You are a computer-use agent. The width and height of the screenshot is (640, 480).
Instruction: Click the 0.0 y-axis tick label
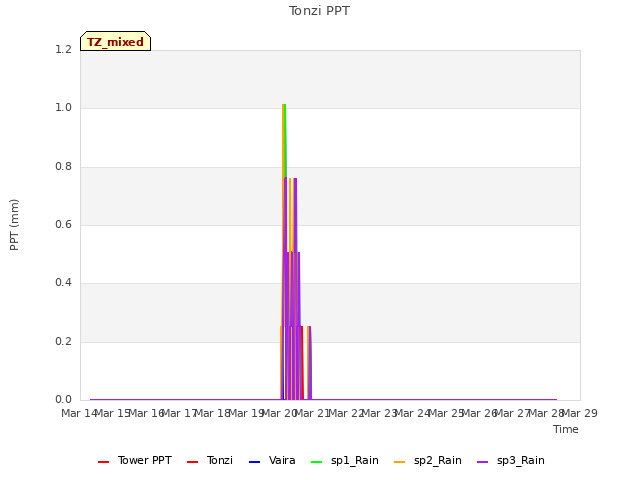point(63,399)
